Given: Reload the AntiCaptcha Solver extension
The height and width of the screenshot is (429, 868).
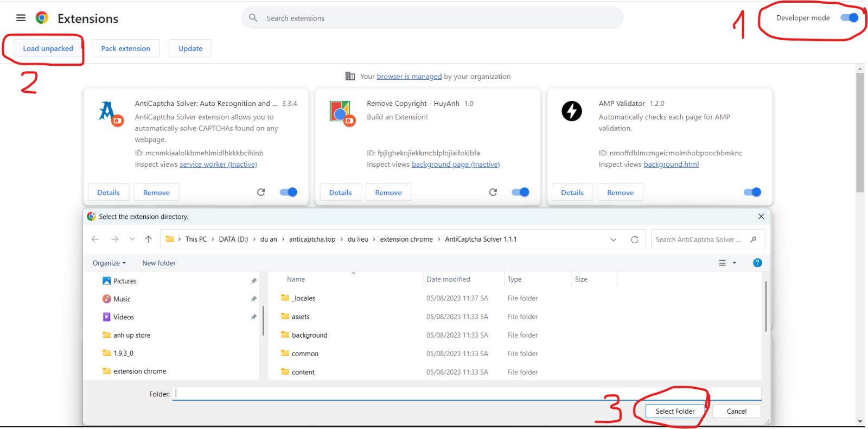Looking at the screenshot, I should [x=261, y=192].
